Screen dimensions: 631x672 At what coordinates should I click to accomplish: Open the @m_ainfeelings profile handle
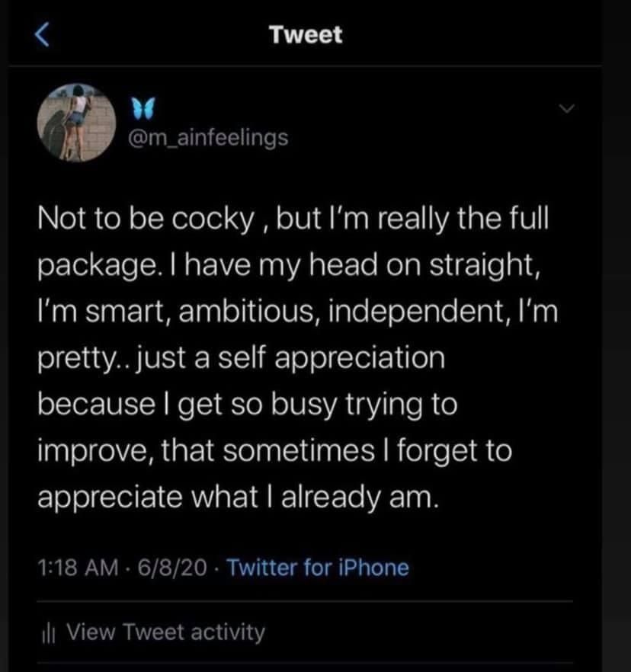coord(208,138)
